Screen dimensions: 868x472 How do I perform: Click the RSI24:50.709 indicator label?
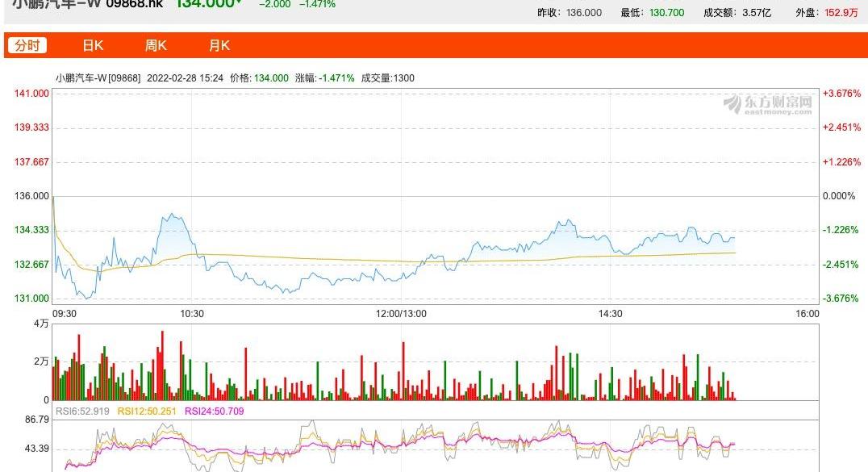pyautogui.click(x=215, y=411)
